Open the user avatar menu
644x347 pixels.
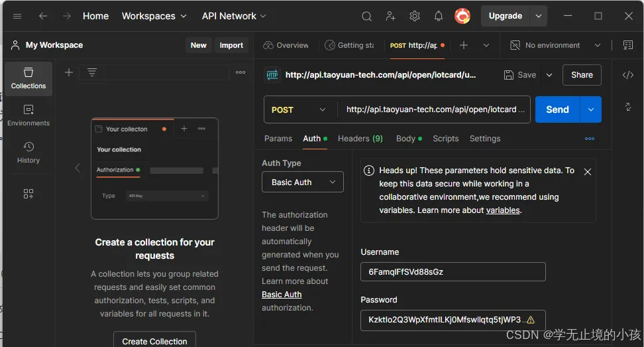(x=462, y=16)
